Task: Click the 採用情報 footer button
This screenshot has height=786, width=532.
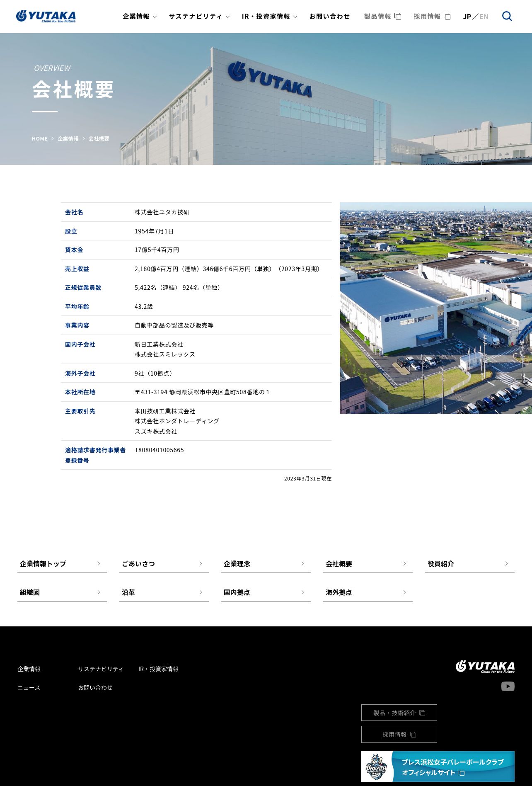Action: click(399, 734)
